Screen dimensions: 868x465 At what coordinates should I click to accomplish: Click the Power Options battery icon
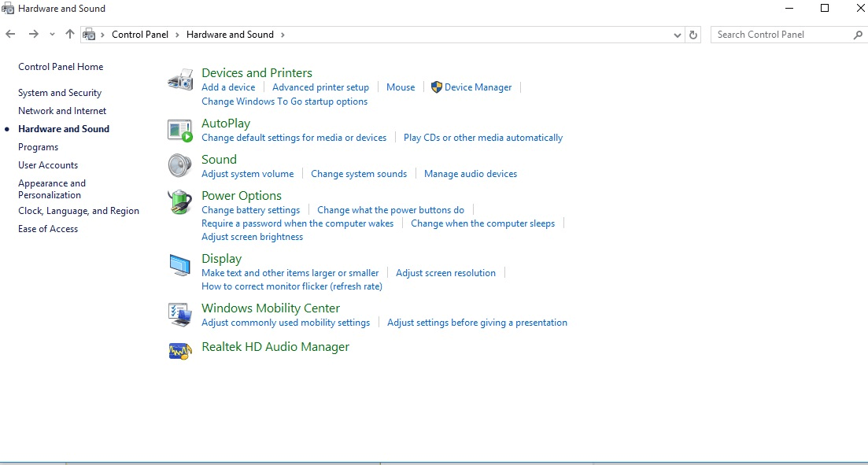(x=180, y=202)
